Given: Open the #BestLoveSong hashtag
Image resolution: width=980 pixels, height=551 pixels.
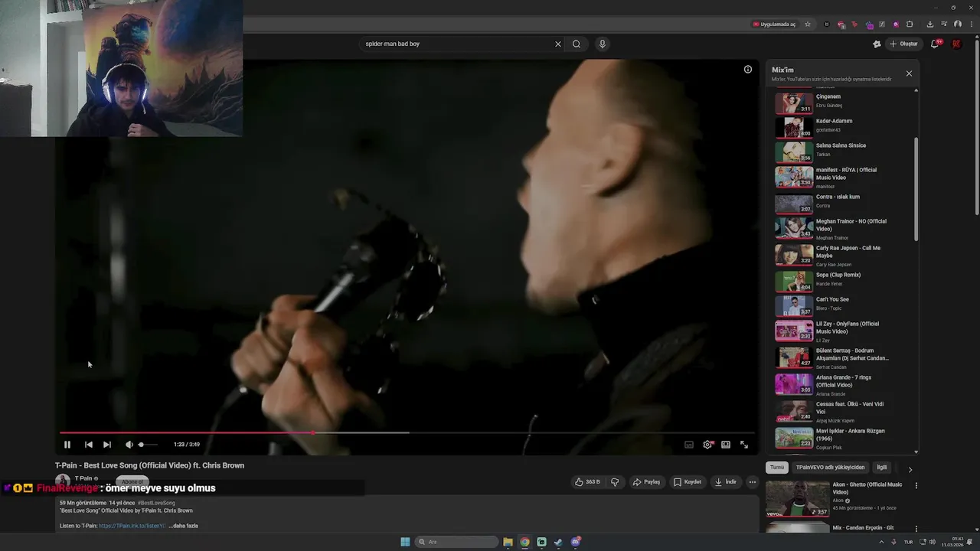Looking at the screenshot, I should (156, 503).
